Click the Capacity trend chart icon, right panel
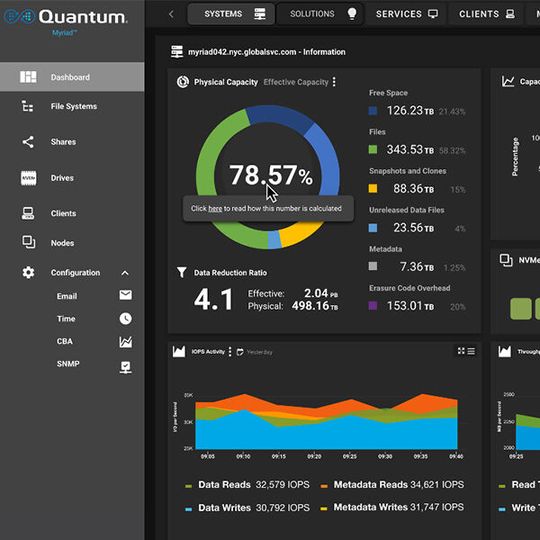The height and width of the screenshot is (540, 540). click(x=508, y=82)
